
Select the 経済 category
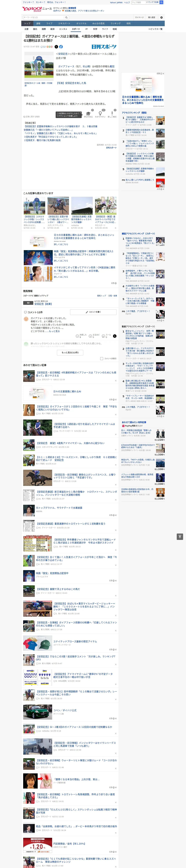coord(52,29)
